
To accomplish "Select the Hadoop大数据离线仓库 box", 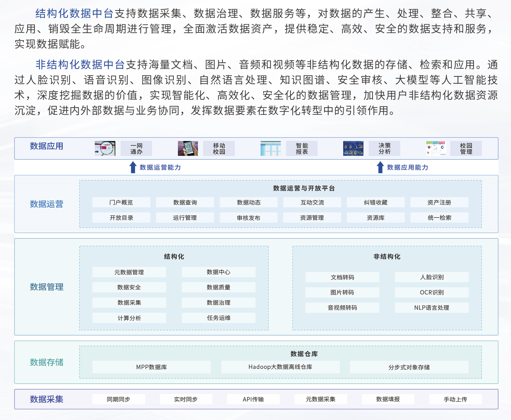I will tap(280, 367).
